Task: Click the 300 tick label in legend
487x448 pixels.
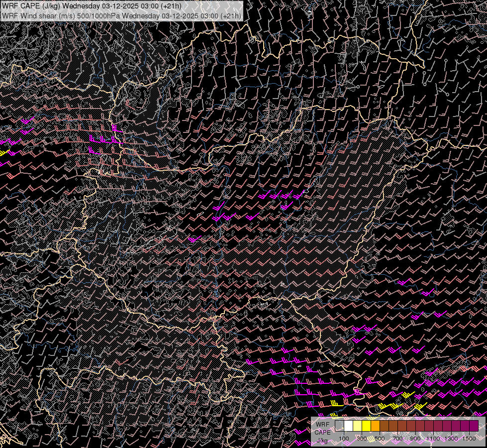Action: pos(362,439)
